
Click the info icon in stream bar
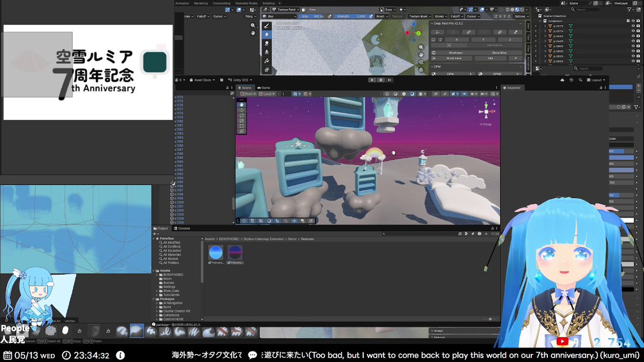pyautogui.click(x=120, y=355)
